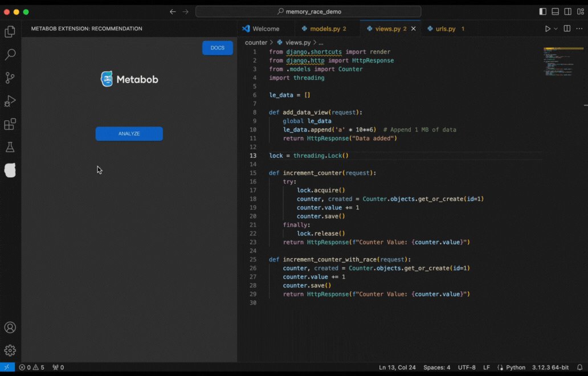Open the remote window status bar icon
Viewport: 588px width, 376px height.
point(7,367)
